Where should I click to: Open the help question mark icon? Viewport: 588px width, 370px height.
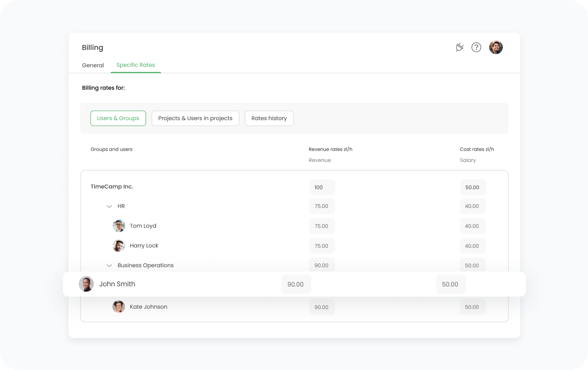click(476, 47)
